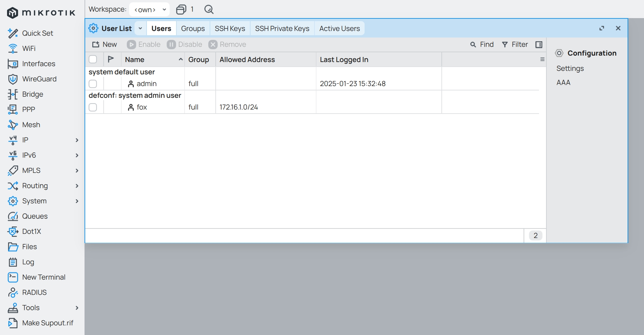
Task: Click the Configuration panel icon
Action: pyautogui.click(x=559, y=53)
